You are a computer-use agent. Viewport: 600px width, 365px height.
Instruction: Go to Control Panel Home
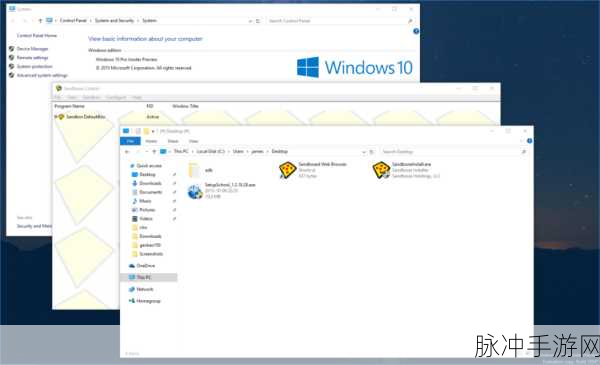(x=37, y=36)
